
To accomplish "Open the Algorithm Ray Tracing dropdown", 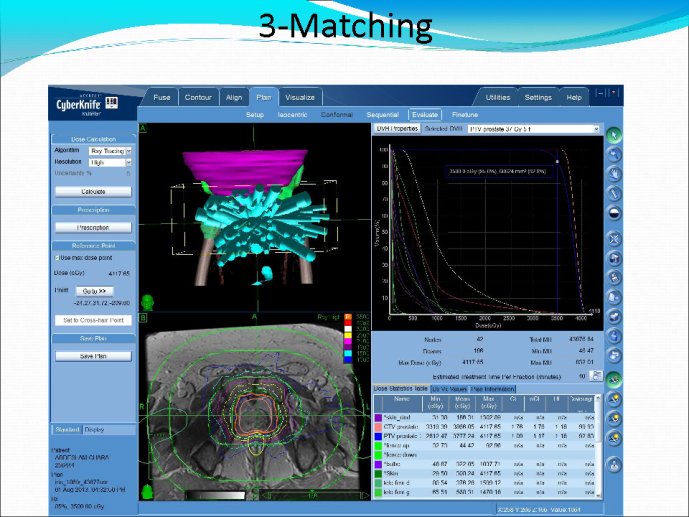I will (x=110, y=151).
